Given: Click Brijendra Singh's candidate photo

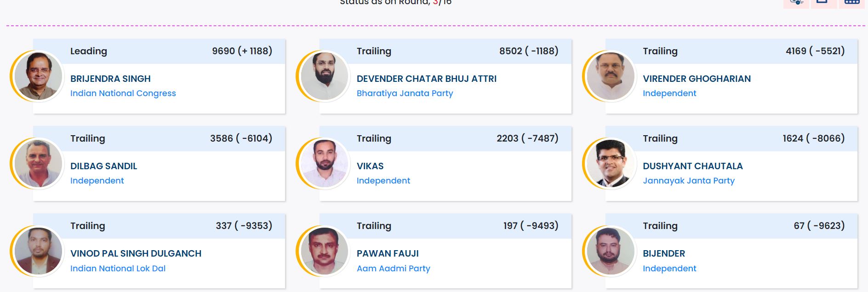Looking at the screenshot, I should [38, 76].
